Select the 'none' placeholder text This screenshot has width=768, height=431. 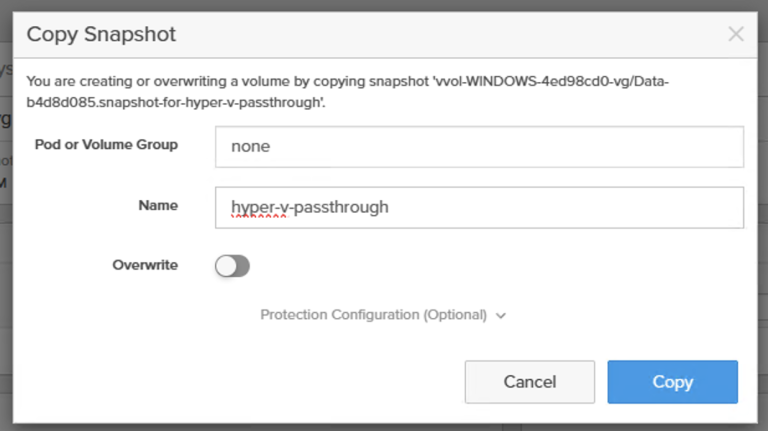251,146
